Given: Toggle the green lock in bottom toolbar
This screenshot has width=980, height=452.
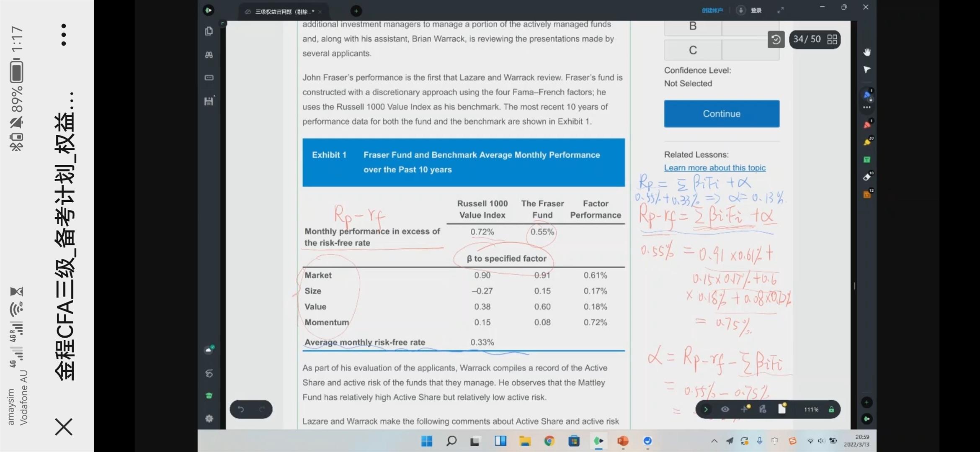Looking at the screenshot, I should pos(831,409).
